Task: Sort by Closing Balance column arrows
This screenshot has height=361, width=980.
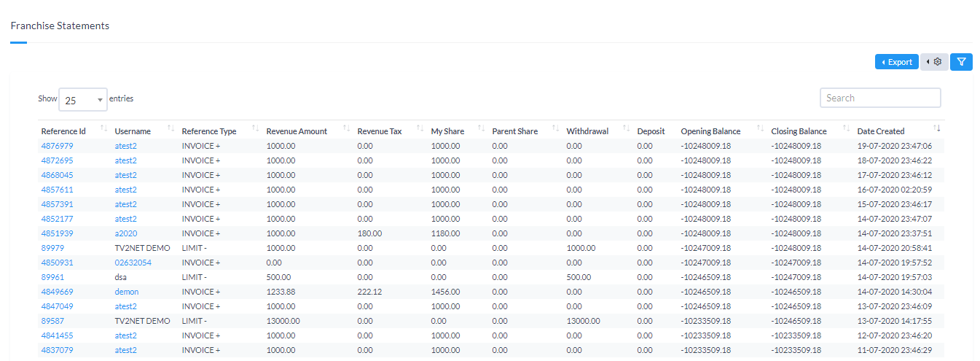Action: 847,129
